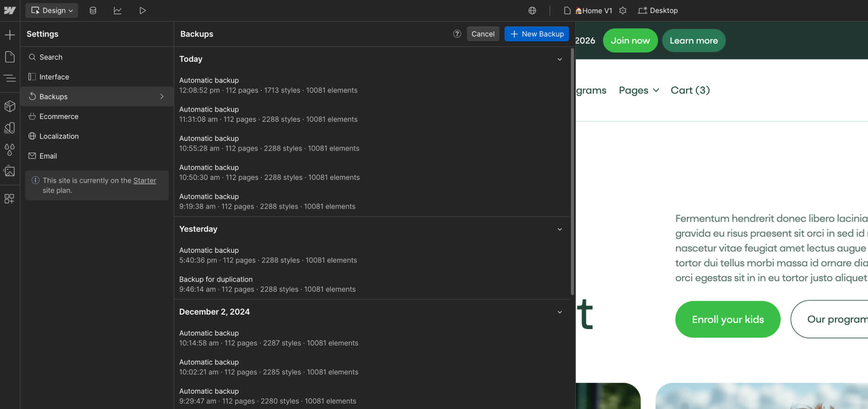Viewport: 868px width, 409px height.
Task: Select the 10:02:21 am automatic backup
Action: point(372,367)
